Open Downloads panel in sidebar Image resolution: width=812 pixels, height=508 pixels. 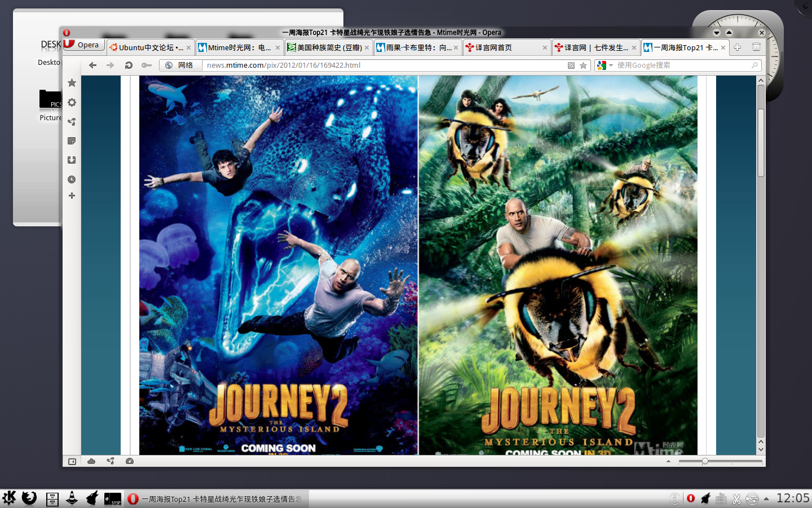pos(72,160)
